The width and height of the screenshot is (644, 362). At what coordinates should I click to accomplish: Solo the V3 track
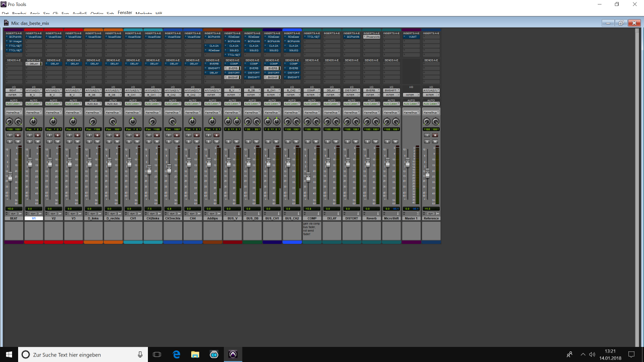click(69, 141)
